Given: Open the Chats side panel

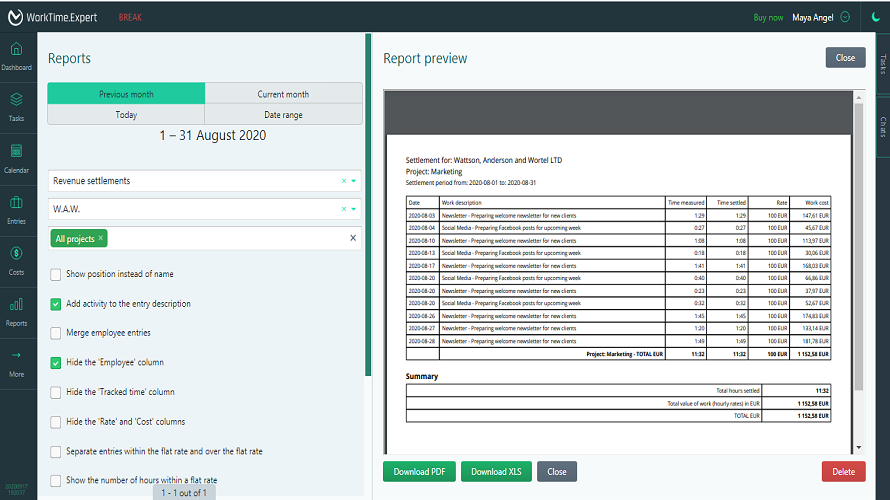Looking at the screenshot, I should [882, 127].
